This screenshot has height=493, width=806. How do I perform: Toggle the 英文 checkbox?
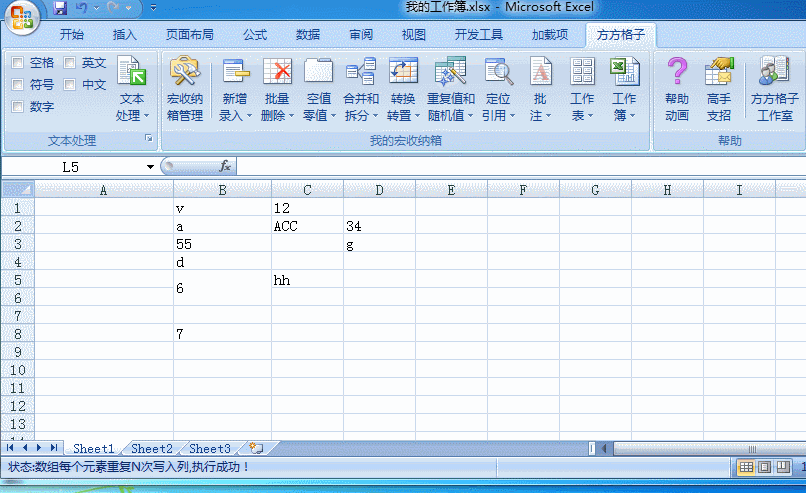(x=70, y=63)
